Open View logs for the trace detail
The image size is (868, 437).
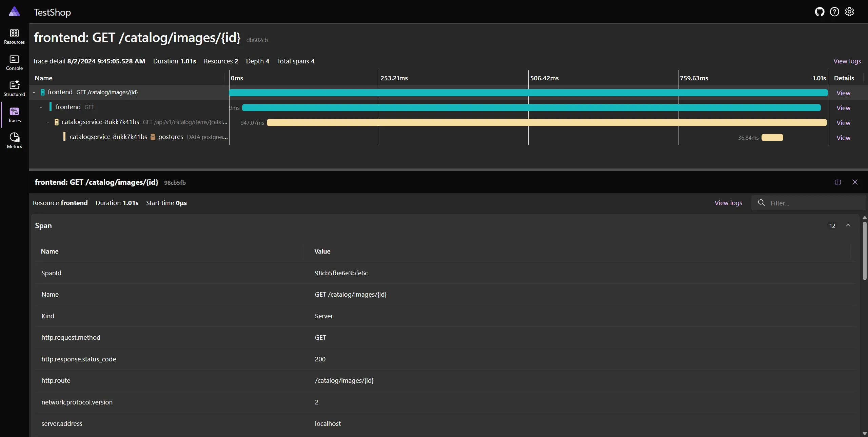point(847,61)
